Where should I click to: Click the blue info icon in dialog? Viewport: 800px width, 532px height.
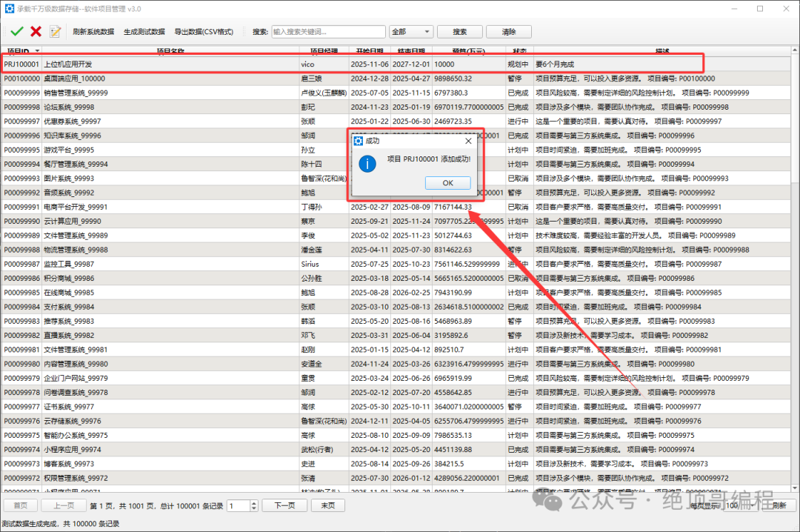pos(367,164)
